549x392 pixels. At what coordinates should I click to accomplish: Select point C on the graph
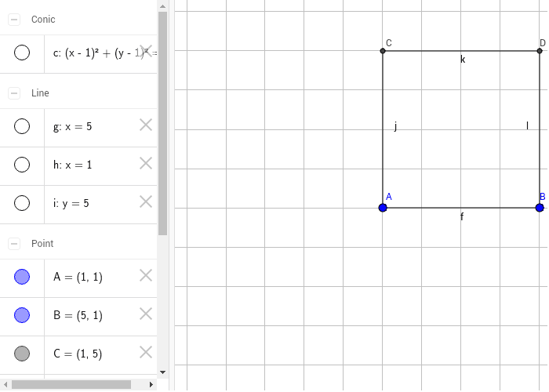(383, 51)
